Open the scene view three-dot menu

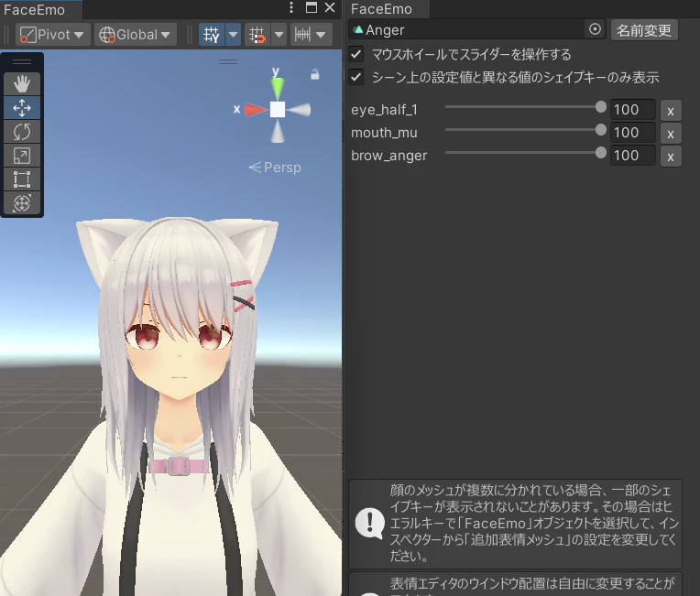291,7
